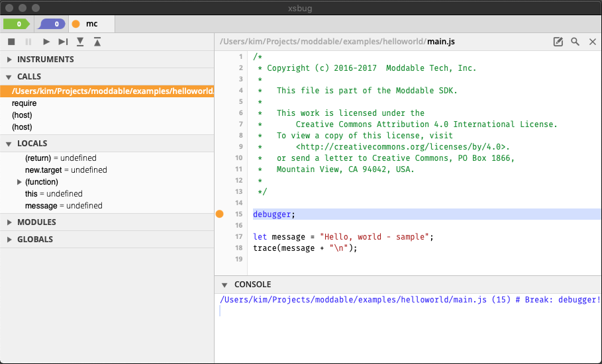Click line number 17 in the gutter
The image size is (602, 364).
tap(239, 237)
